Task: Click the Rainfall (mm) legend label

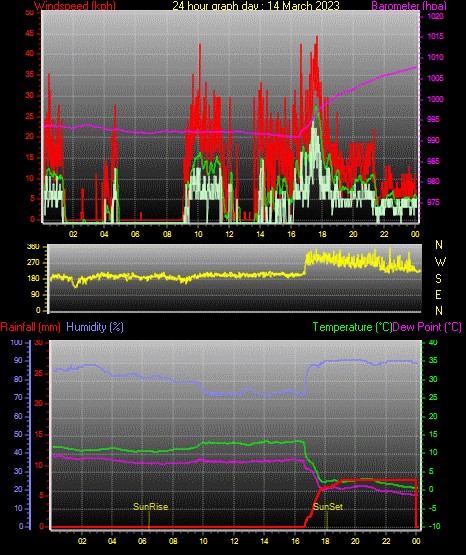Action: (31, 327)
